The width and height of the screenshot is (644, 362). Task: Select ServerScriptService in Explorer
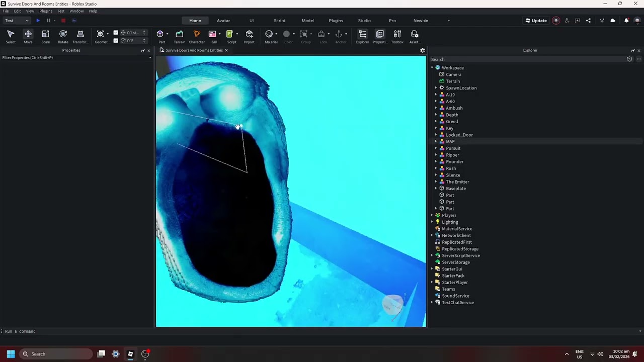461,256
